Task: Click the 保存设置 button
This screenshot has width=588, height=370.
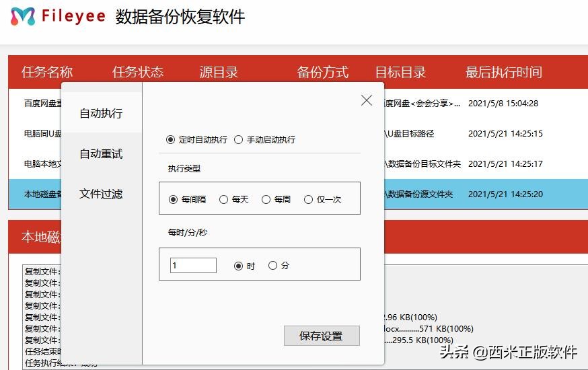Action: pyautogui.click(x=322, y=336)
